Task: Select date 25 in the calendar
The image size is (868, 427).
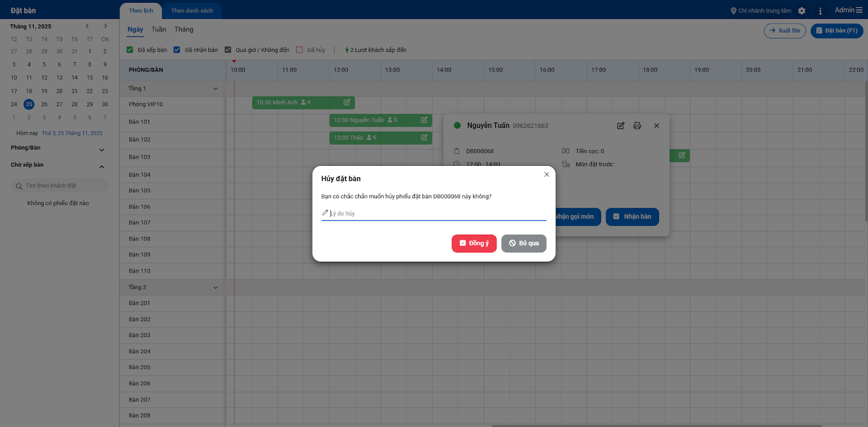Action: click(29, 104)
